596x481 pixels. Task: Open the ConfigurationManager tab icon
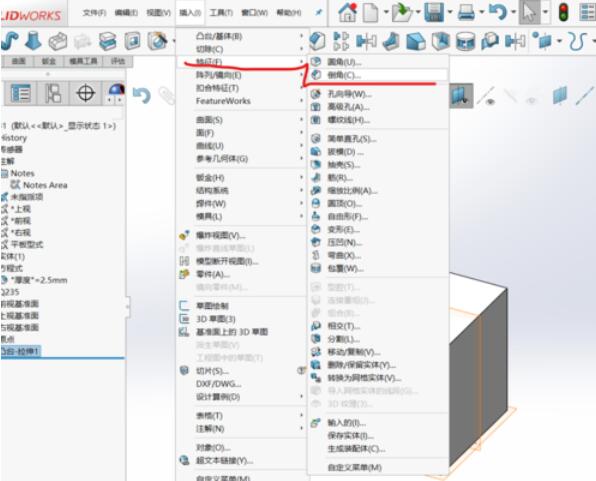[53, 93]
